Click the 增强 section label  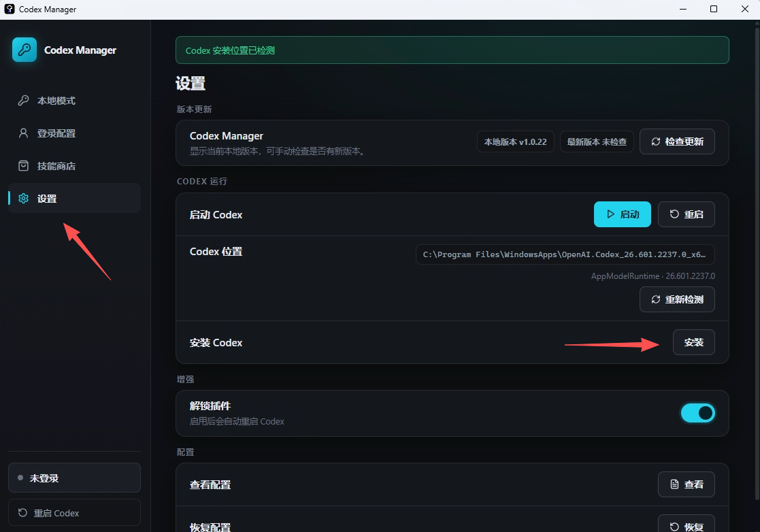(x=185, y=380)
